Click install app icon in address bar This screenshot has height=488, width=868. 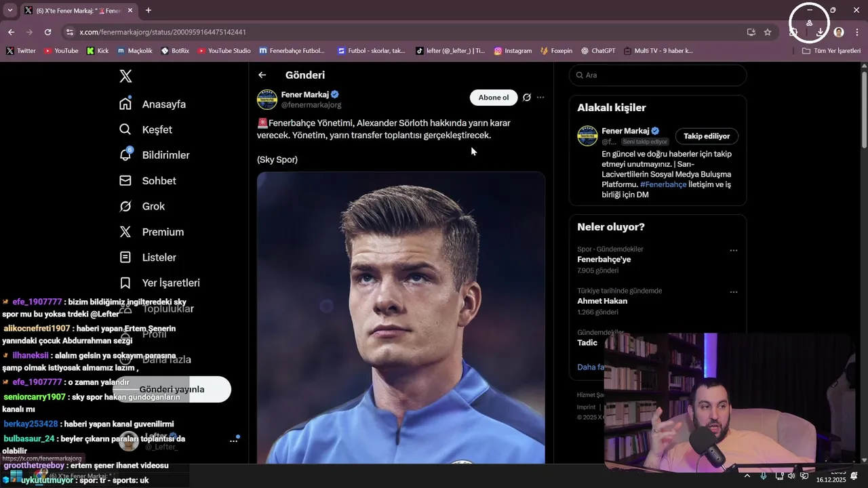click(x=751, y=32)
